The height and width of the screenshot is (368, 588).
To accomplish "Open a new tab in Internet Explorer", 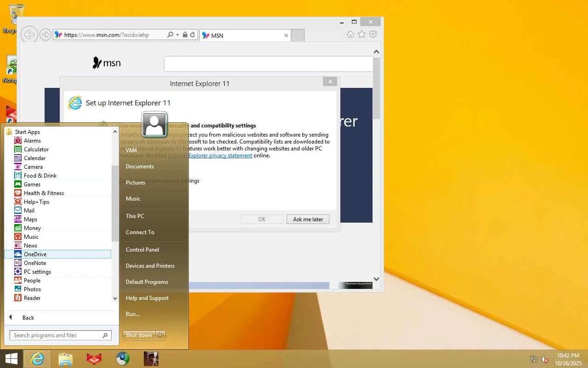I will (x=298, y=35).
